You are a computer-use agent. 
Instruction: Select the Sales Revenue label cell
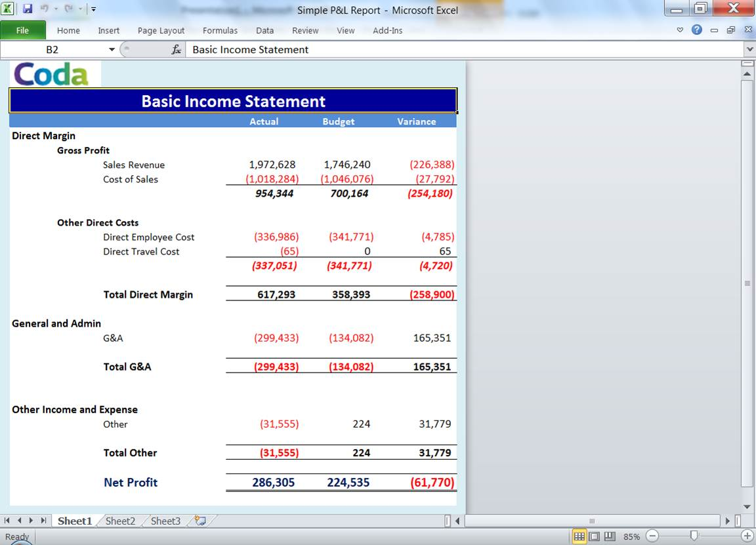pos(134,165)
